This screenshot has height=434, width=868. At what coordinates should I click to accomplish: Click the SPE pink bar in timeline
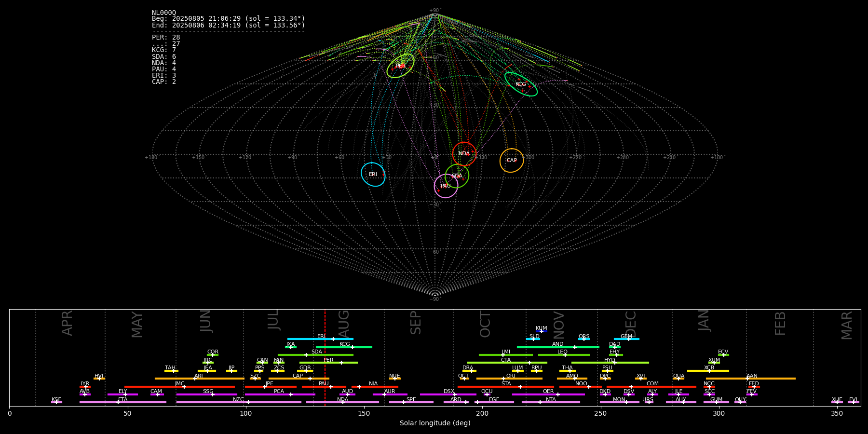411,402
